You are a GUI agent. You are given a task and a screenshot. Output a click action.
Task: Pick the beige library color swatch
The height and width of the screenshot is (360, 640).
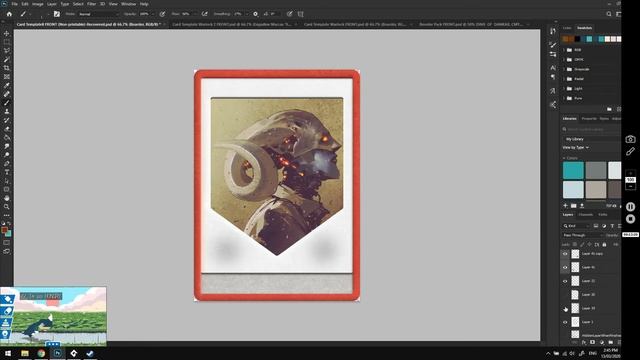[x=596, y=190]
